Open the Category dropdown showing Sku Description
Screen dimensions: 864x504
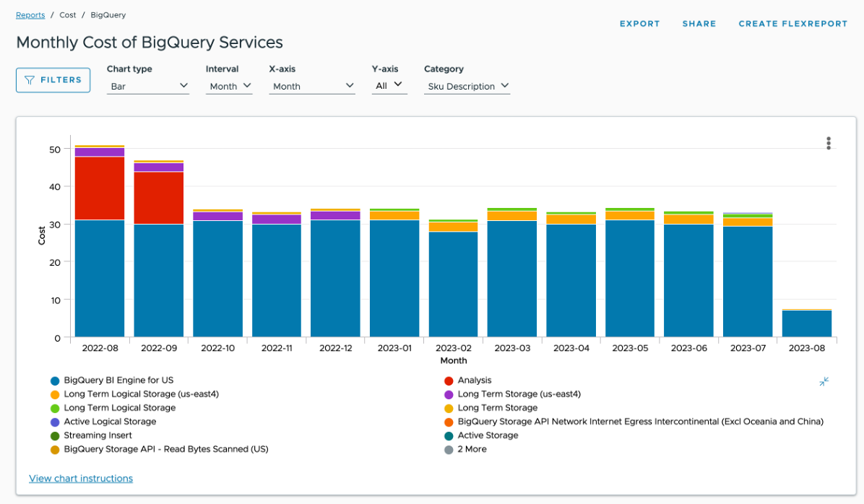click(467, 86)
